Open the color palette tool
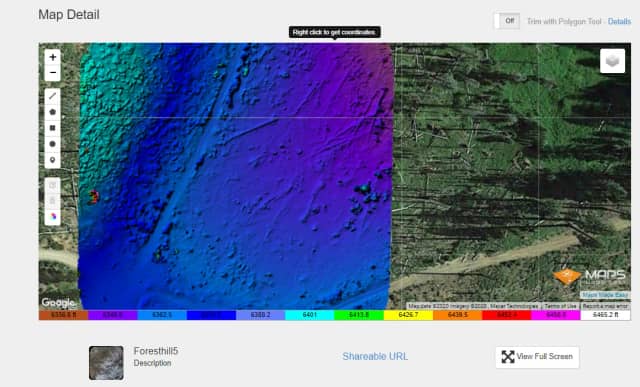Screen dimensions: 640x387 [x=53, y=217]
